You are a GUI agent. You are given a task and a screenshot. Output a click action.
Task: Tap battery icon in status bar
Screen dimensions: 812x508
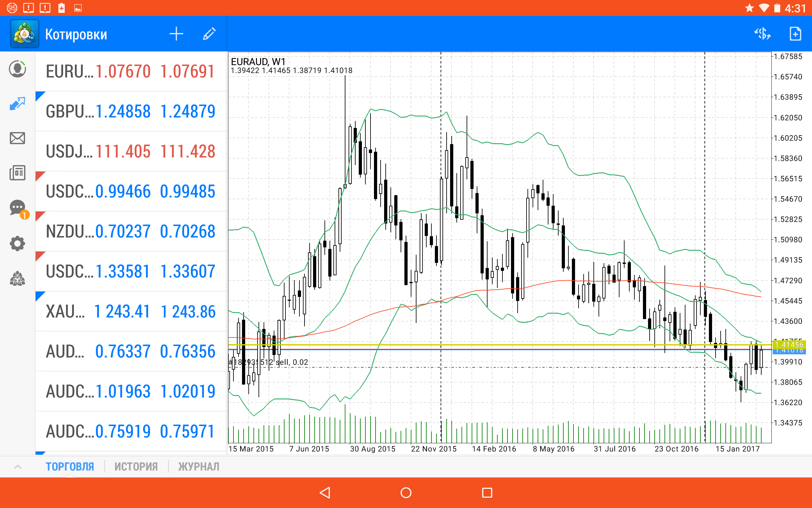pyautogui.click(x=777, y=8)
